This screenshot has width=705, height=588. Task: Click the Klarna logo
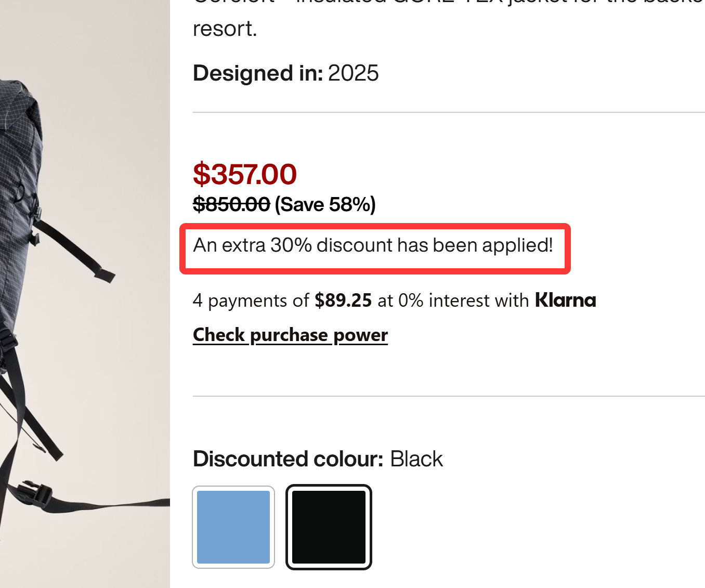566,300
